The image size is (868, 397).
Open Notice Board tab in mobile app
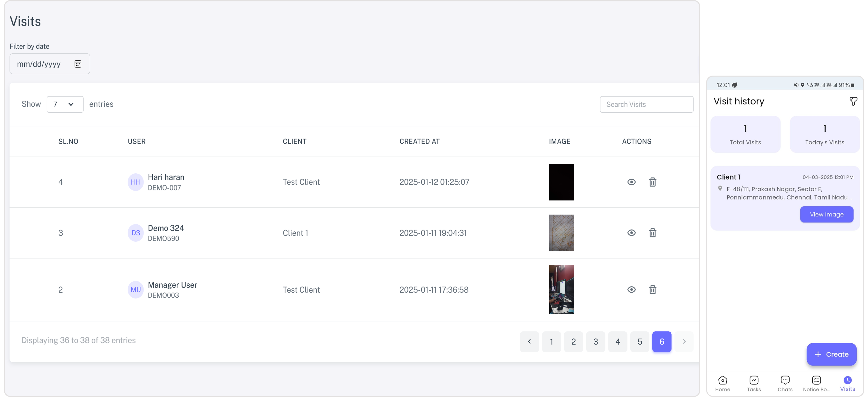(x=816, y=384)
